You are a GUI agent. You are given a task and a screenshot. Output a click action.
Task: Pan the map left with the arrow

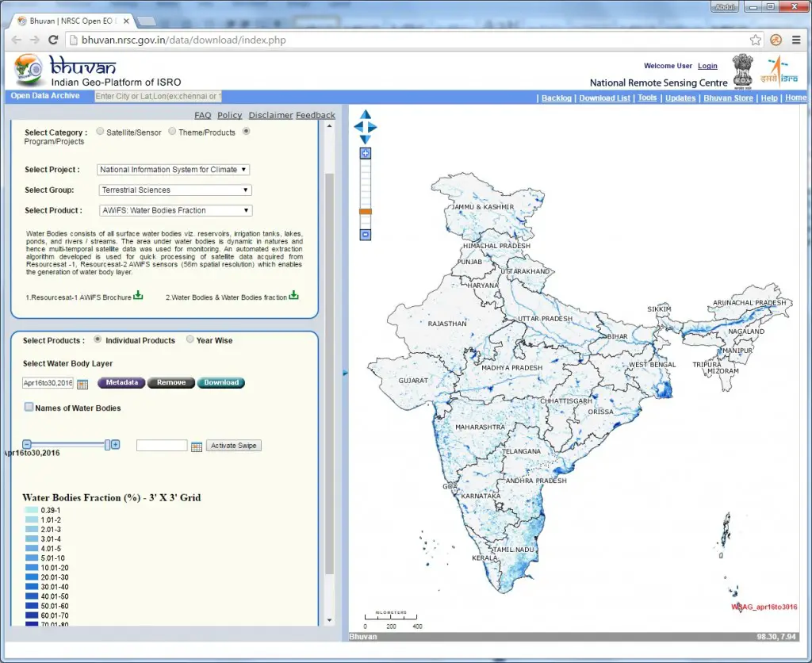[358, 127]
